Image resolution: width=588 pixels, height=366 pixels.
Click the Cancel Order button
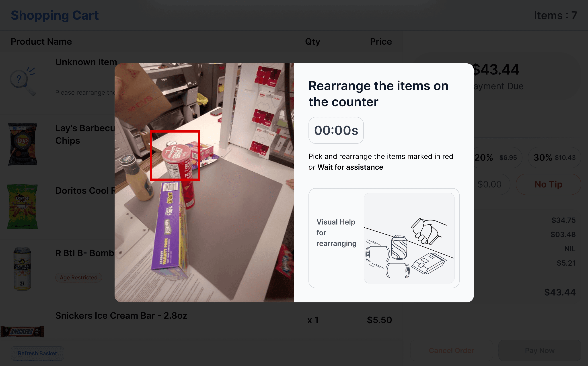(x=451, y=351)
